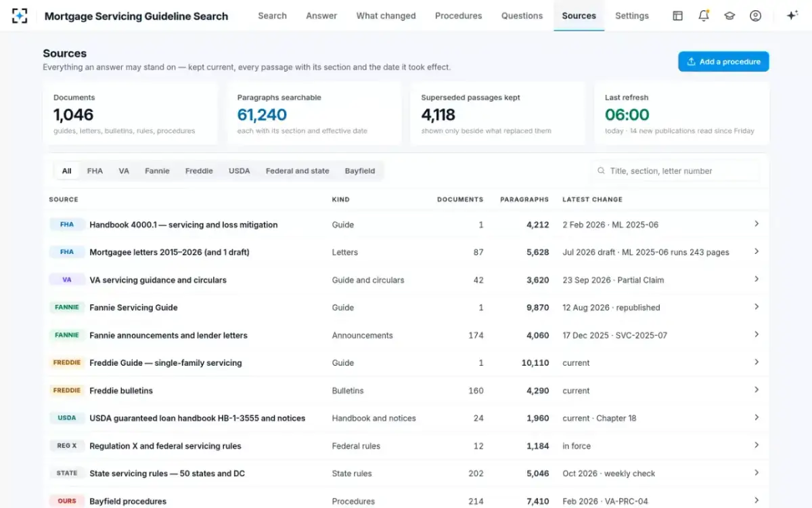Expand Fannie announcements row chevron
Image resolution: width=812 pixels, height=508 pixels.
click(757, 335)
